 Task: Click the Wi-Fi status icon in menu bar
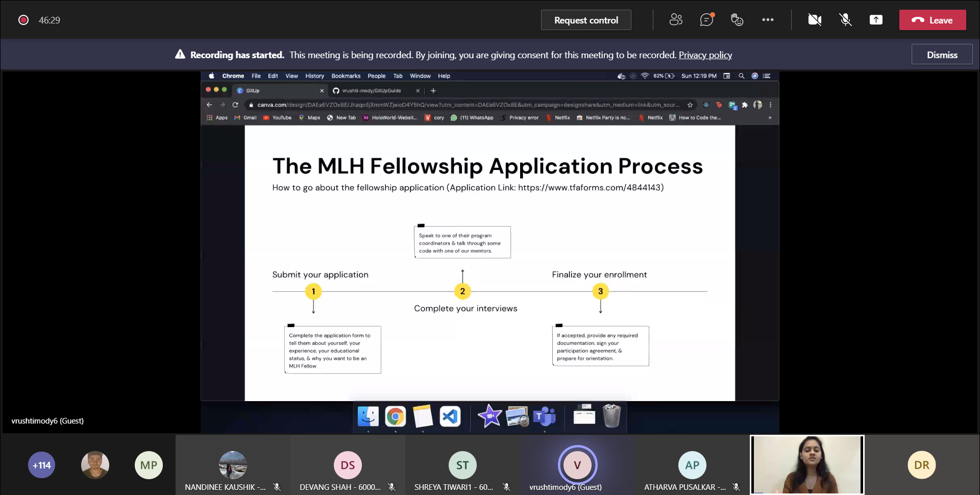[645, 76]
